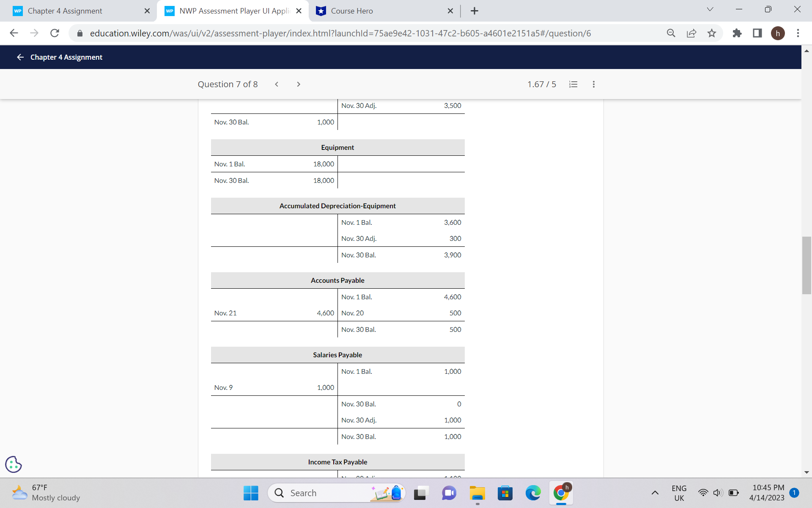Click the back arrow beside Chapter 4 Assignment

[x=20, y=57]
